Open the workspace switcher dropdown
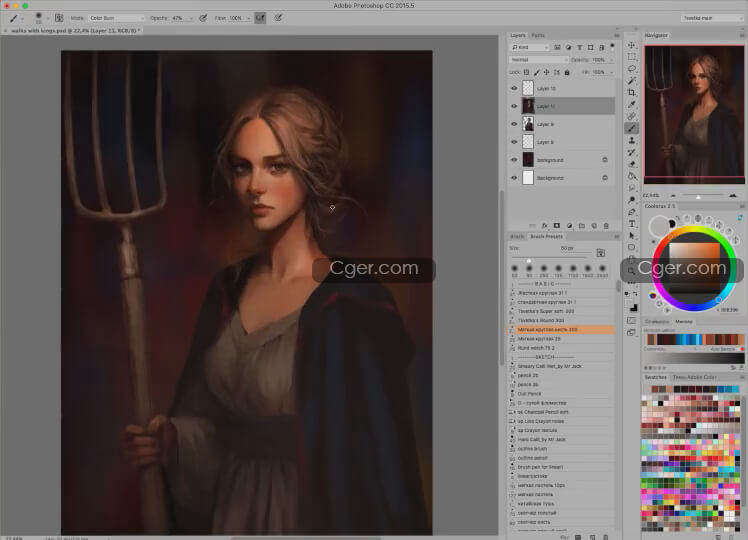The width and height of the screenshot is (748, 540). coord(711,18)
